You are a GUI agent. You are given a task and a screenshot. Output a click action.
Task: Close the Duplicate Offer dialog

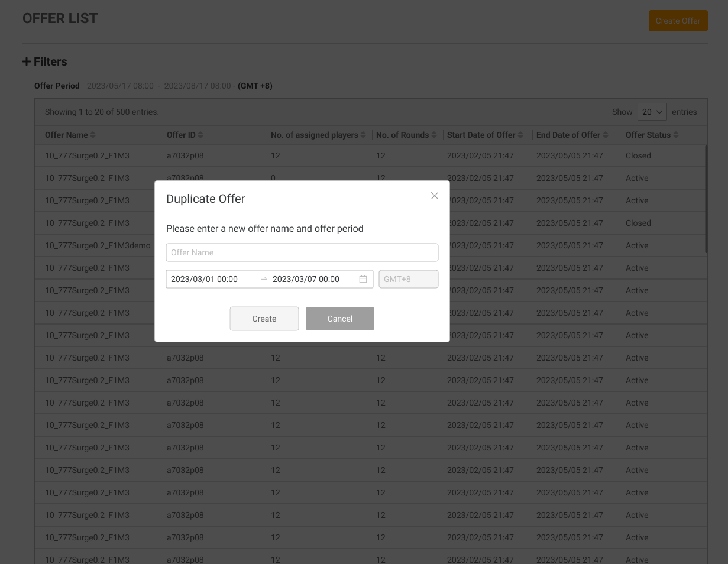435,196
